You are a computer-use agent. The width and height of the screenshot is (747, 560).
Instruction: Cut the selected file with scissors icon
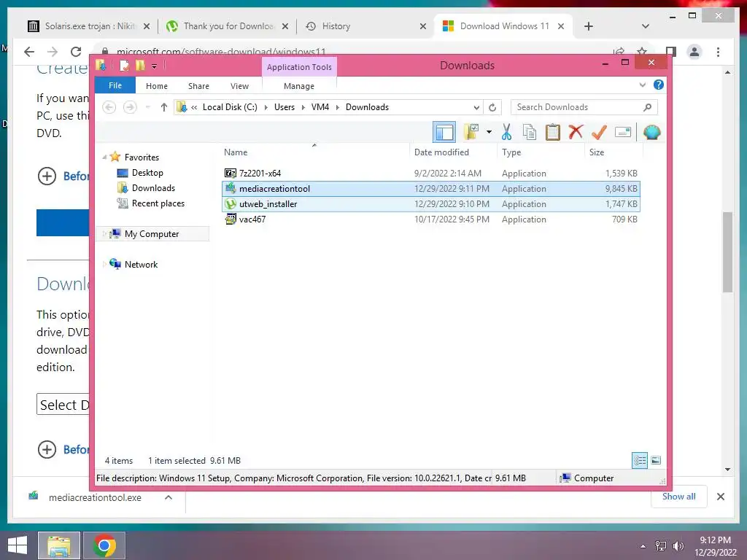click(x=506, y=133)
